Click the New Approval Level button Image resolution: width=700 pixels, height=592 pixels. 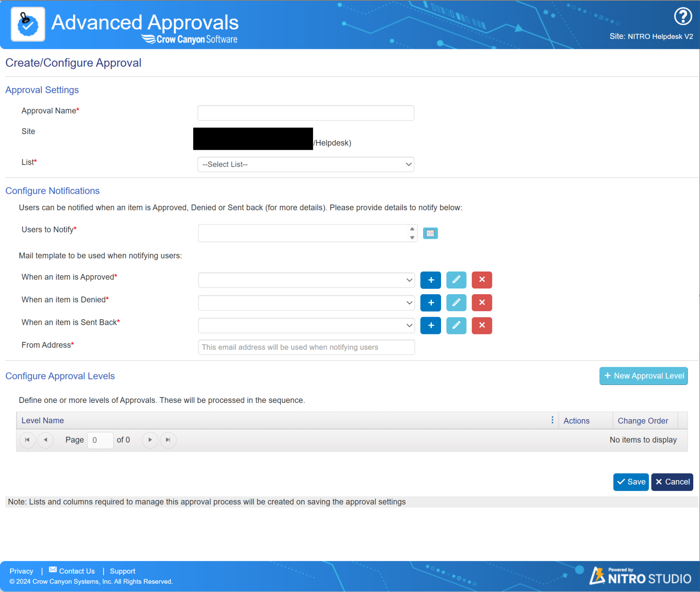tap(643, 376)
